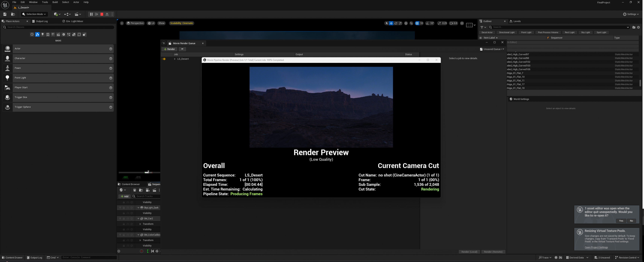Click No on the re-open notification
Image resolution: width=644 pixels, height=262 pixels.
point(631,221)
